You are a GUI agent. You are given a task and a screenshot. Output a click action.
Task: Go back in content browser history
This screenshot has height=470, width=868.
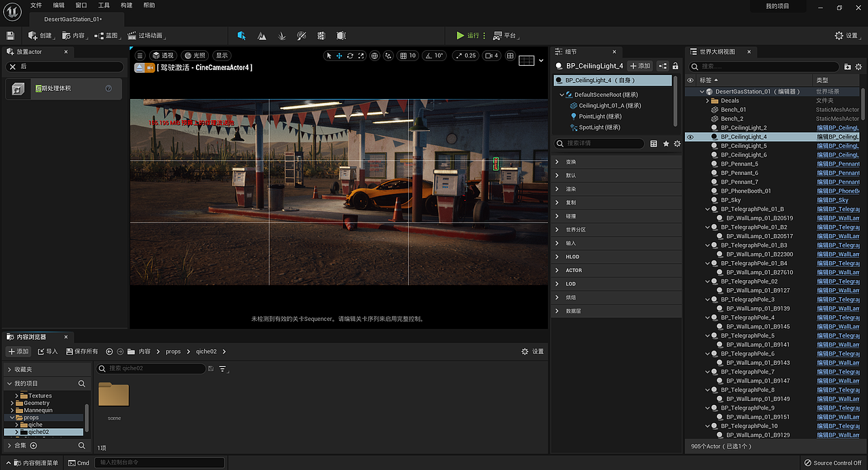[x=109, y=351]
